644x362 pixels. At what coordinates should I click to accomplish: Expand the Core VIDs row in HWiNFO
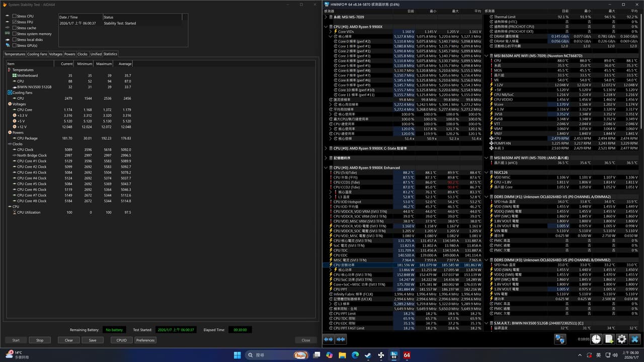[331, 32]
